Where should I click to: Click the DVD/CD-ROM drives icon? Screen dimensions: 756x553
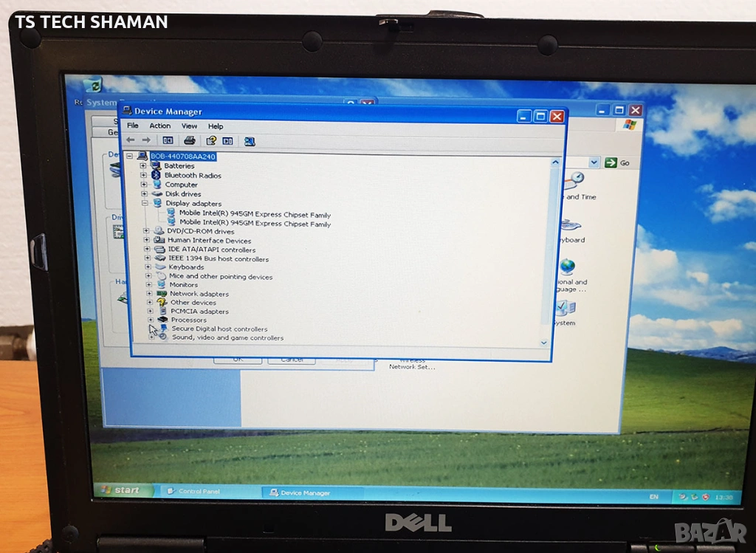click(x=159, y=231)
